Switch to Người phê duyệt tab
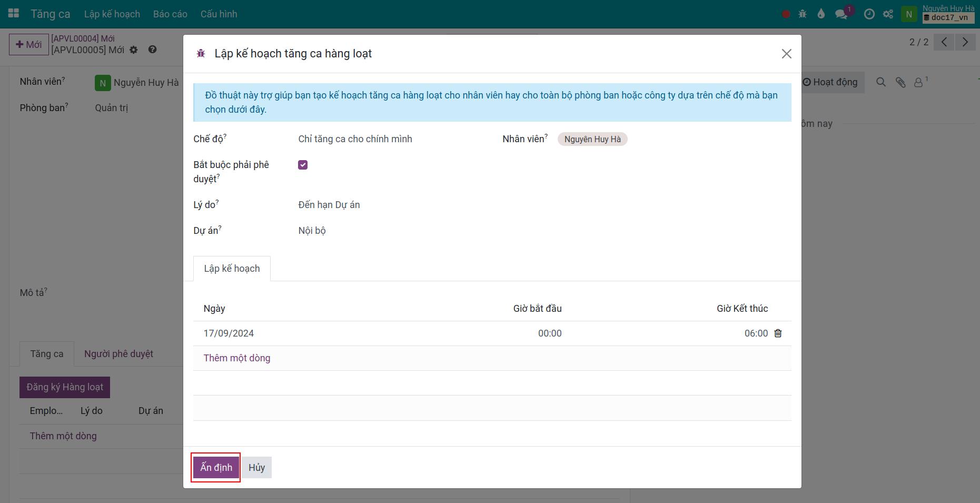The image size is (980, 503). click(118, 354)
